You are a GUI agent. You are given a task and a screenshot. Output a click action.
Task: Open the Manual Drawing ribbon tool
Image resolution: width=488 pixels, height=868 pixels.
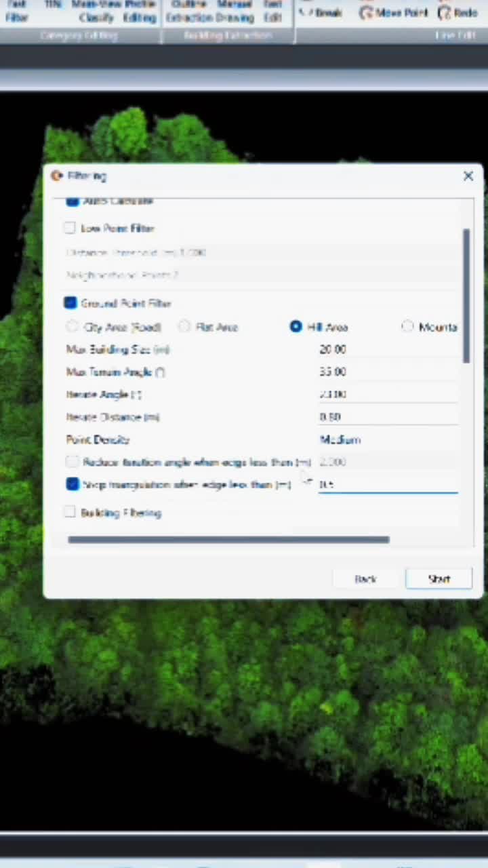coord(235,11)
